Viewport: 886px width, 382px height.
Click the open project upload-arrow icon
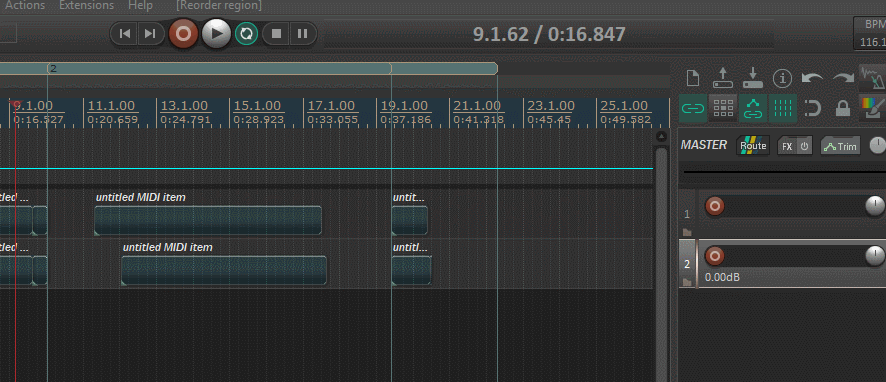(x=723, y=78)
